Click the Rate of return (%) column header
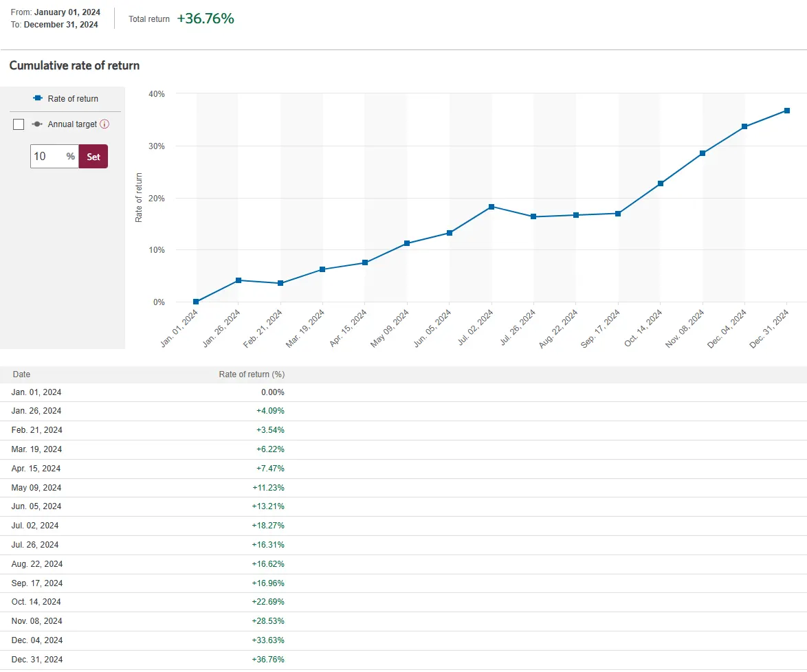Viewport: 807px width, 672px height. [252, 374]
